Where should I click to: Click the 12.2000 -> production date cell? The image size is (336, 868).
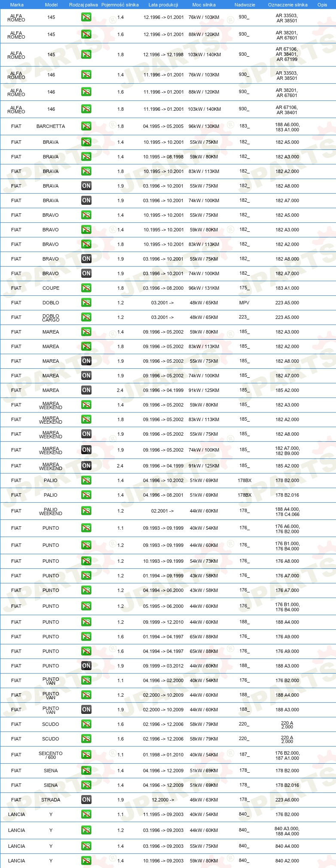pos(163,800)
